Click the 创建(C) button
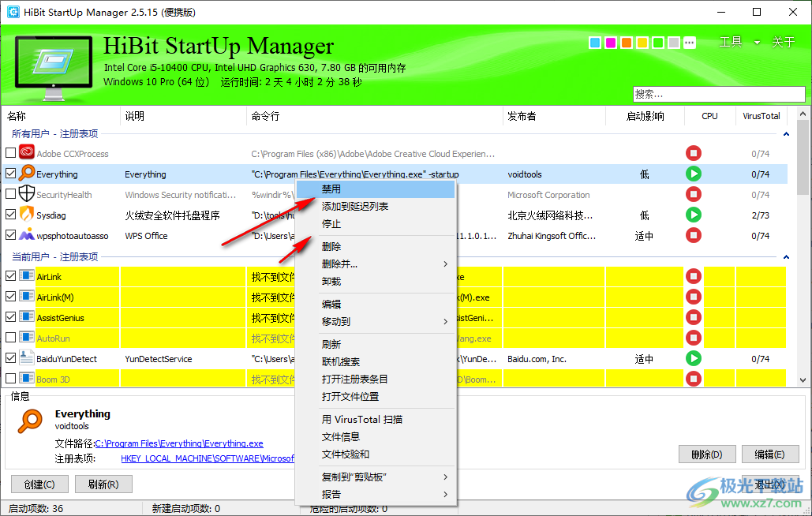 coord(39,484)
